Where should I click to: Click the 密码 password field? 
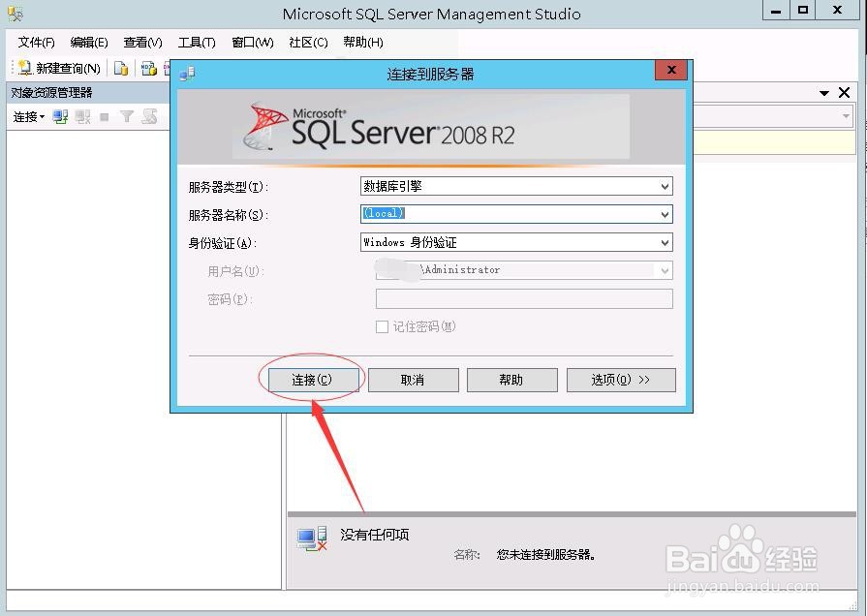click(524, 298)
